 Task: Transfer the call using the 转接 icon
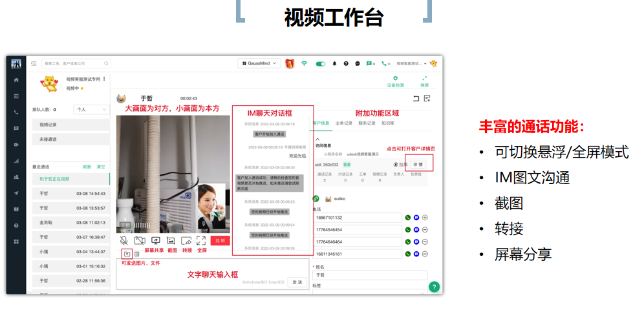tap(187, 240)
